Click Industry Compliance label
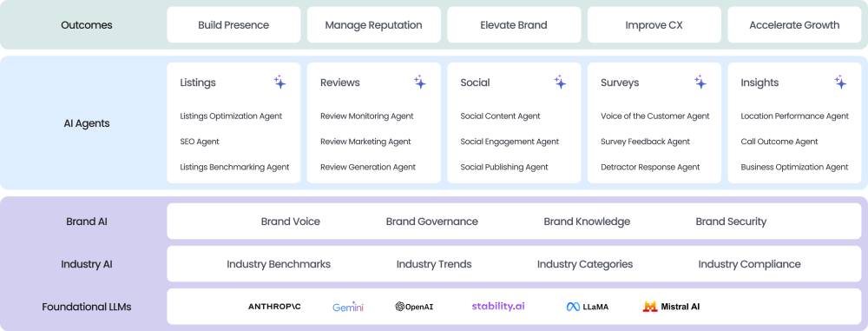Screen dimensions: 868x331 coord(749,264)
